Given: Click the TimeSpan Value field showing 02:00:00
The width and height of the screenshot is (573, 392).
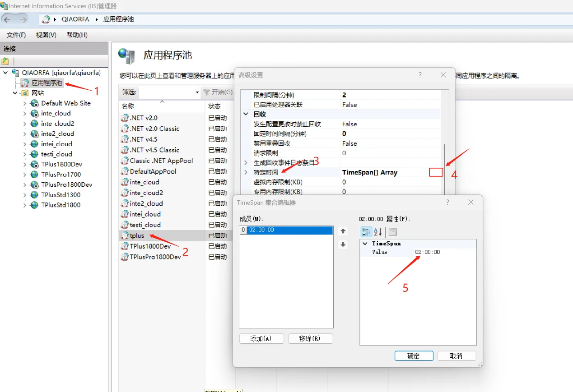Looking at the screenshot, I should pos(427,252).
